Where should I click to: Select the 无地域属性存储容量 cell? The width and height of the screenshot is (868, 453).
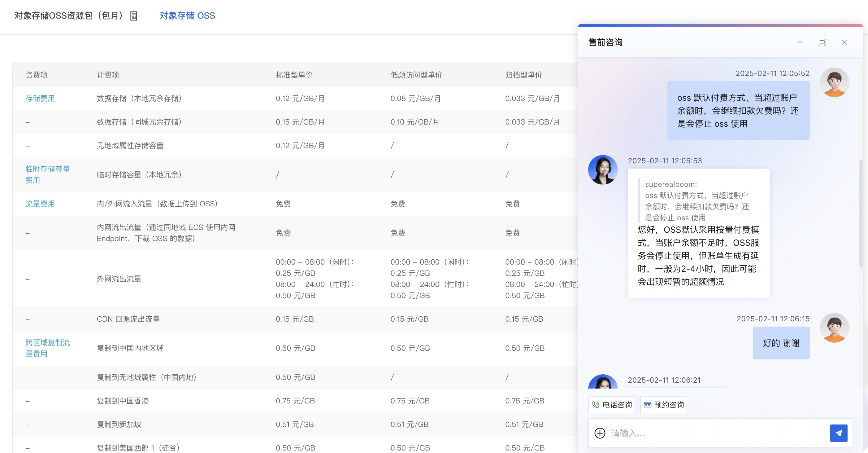(x=130, y=145)
